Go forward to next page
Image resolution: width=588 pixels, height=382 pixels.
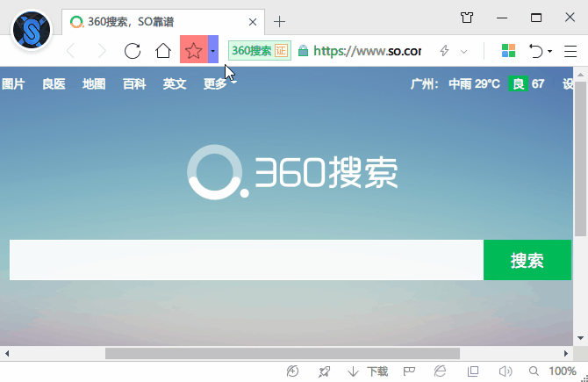pyautogui.click(x=102, y=51)
